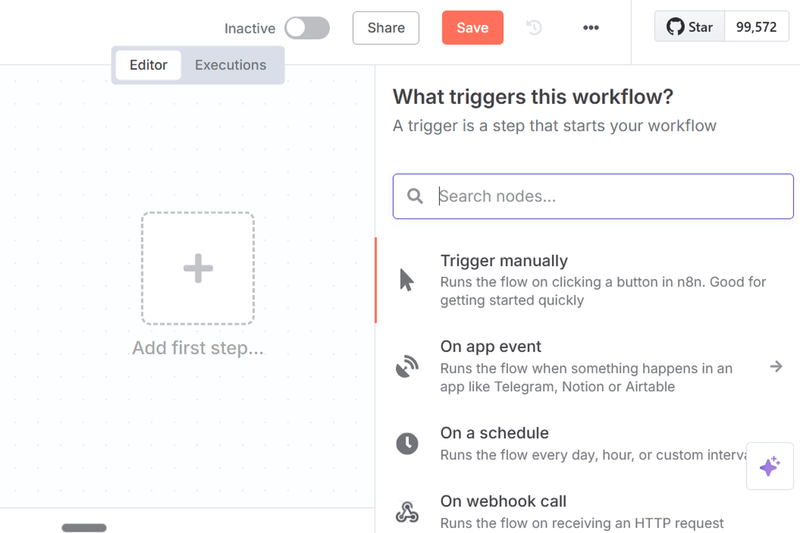Click the GitHub star count 99,572

(756, 27)
